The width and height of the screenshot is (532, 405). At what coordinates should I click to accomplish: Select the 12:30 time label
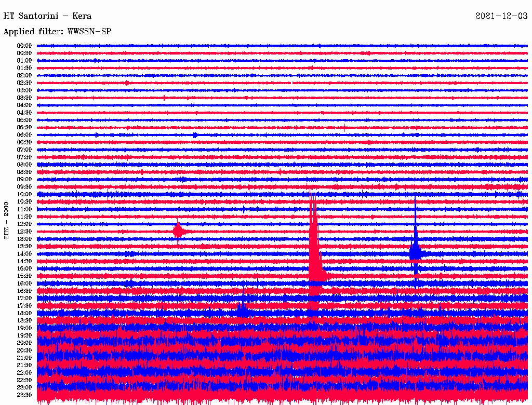coord(24,232)
